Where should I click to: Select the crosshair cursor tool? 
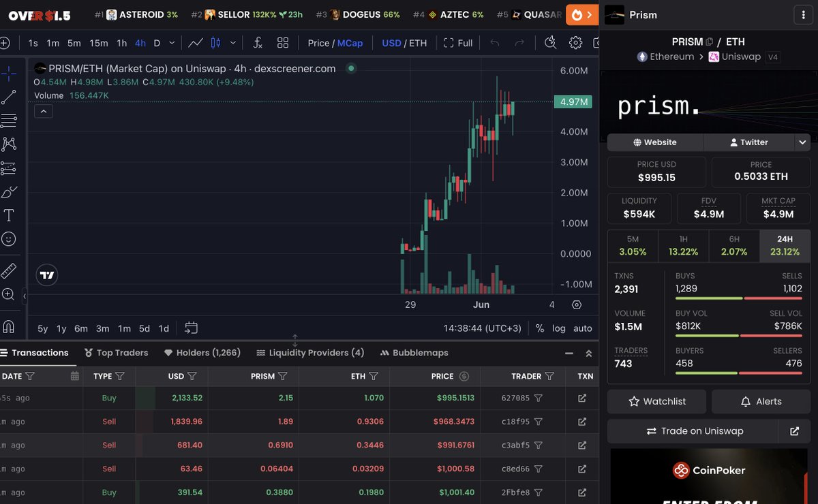coord(9,74)
